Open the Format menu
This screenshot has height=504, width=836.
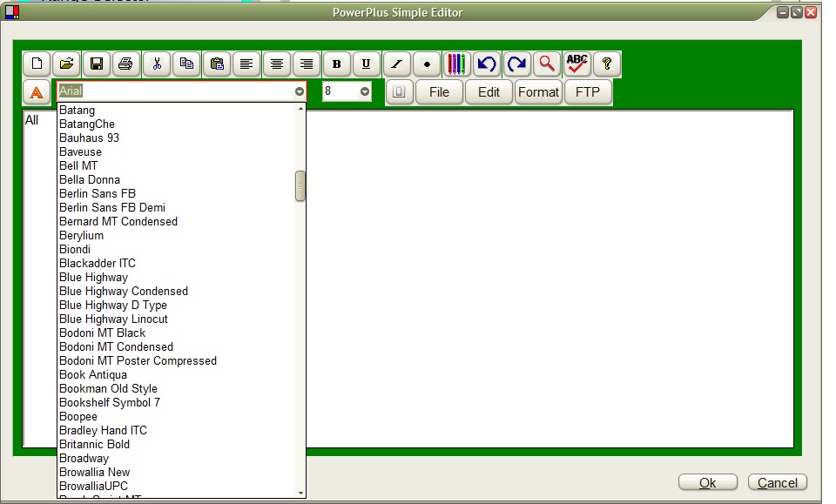click(x=538, y=91)
